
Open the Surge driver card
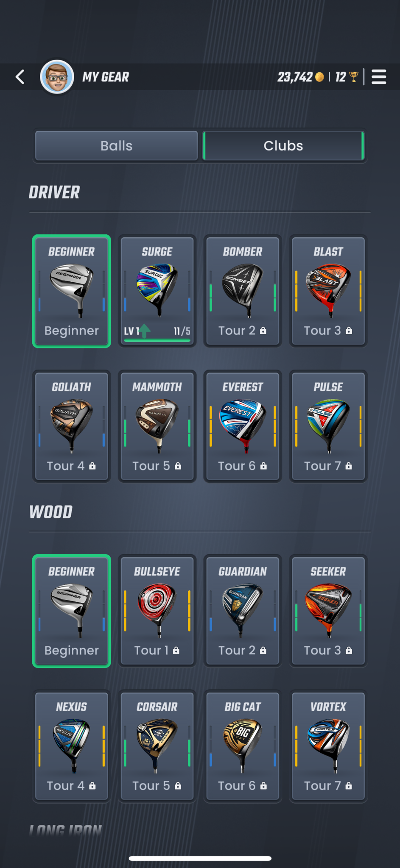tap(157, 291)
